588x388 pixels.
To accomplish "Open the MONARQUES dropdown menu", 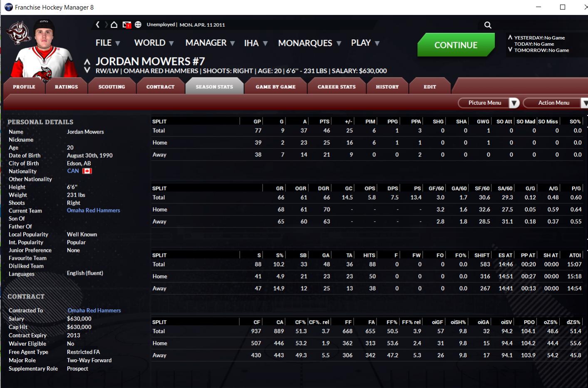I will [x=309, y=43].
